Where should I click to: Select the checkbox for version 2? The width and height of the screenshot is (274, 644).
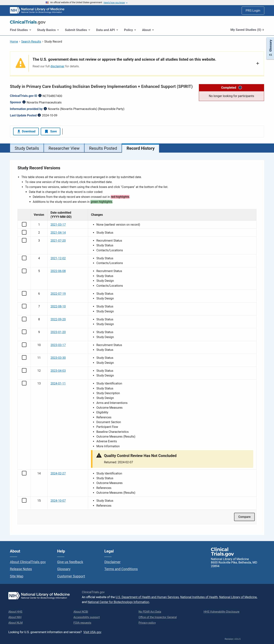tap(24, 232)
